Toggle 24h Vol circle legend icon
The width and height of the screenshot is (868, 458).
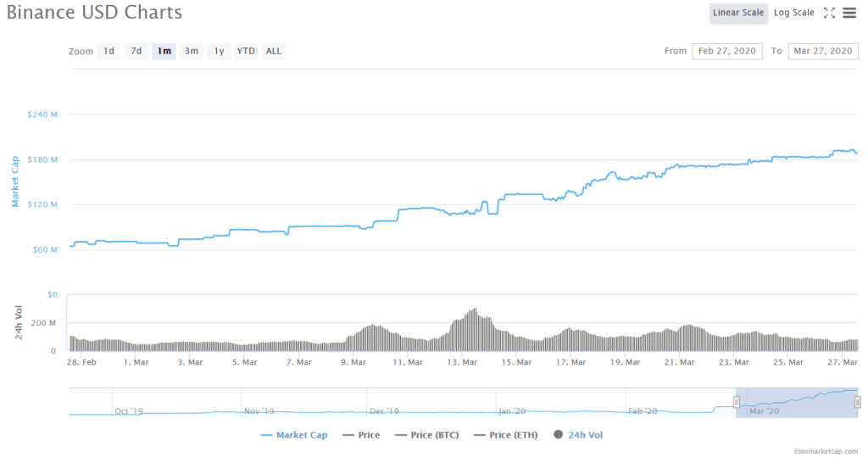[x=558, y=435]
